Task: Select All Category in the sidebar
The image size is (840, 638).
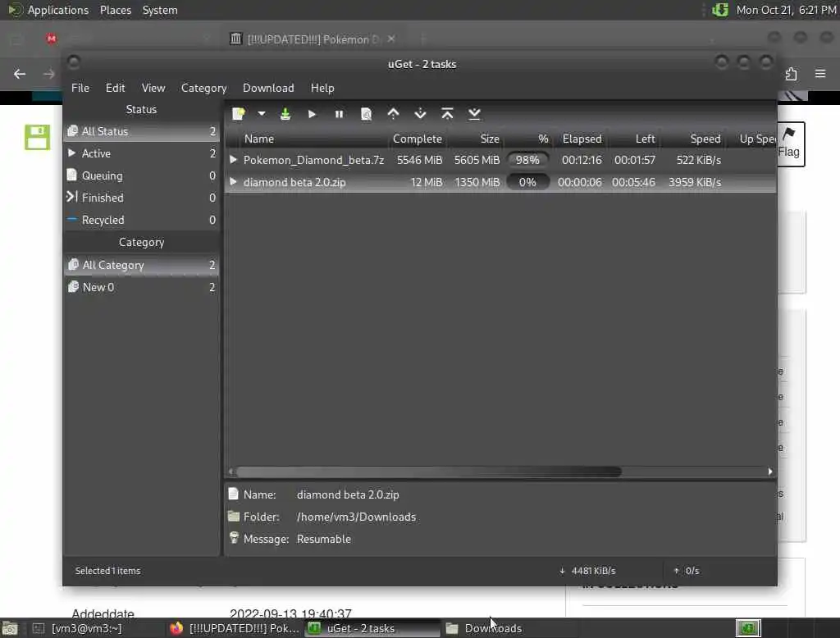Action: [x=141, y=265]
